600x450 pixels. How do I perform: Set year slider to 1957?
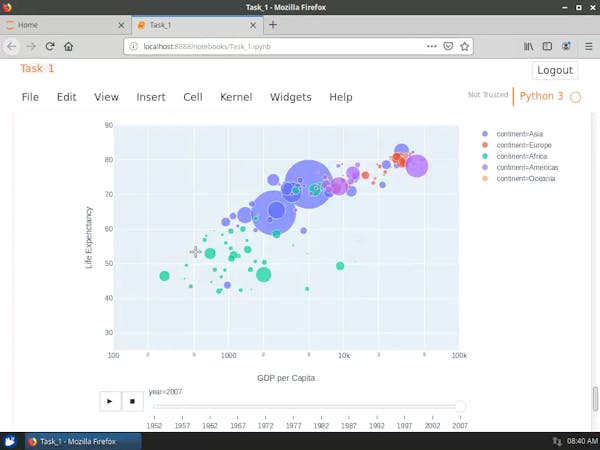[182, 425]
